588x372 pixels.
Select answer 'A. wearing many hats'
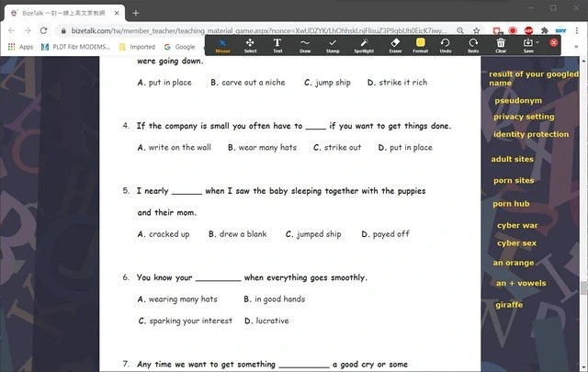(177, 299)
